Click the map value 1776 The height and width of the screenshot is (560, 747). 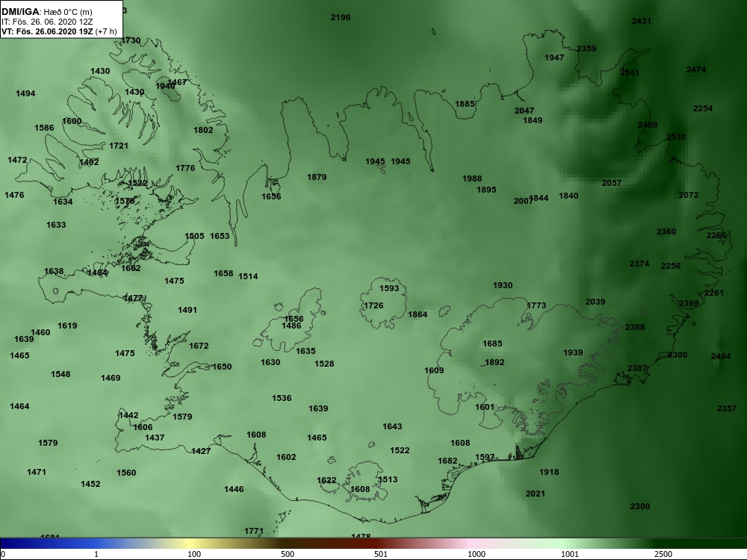[x=185, y=168]
